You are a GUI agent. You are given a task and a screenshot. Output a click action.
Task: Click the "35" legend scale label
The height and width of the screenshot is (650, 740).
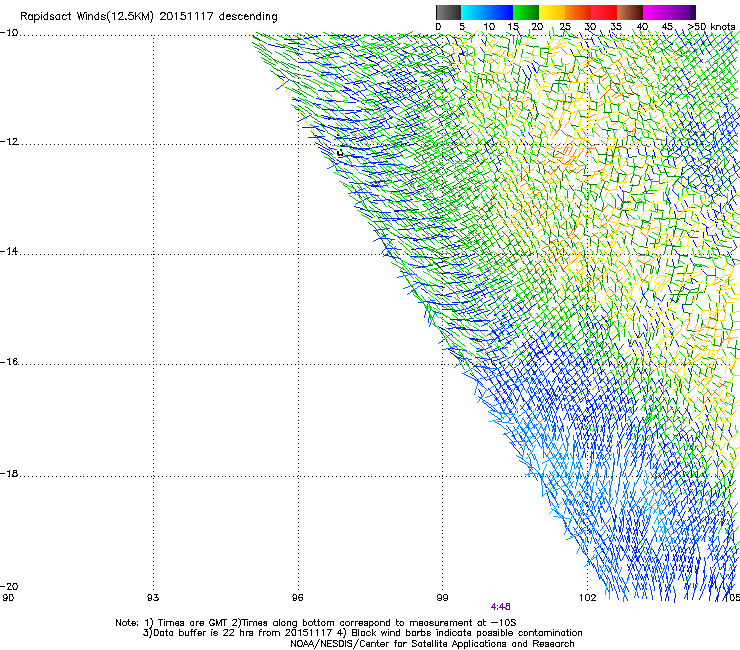pyautogui.click(x=616, y=27)
